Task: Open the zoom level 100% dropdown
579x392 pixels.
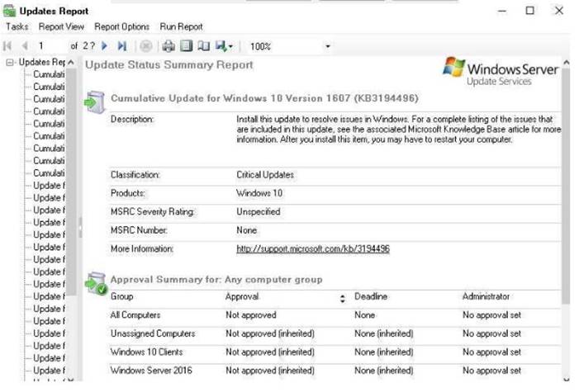Action: click(328, 46)
